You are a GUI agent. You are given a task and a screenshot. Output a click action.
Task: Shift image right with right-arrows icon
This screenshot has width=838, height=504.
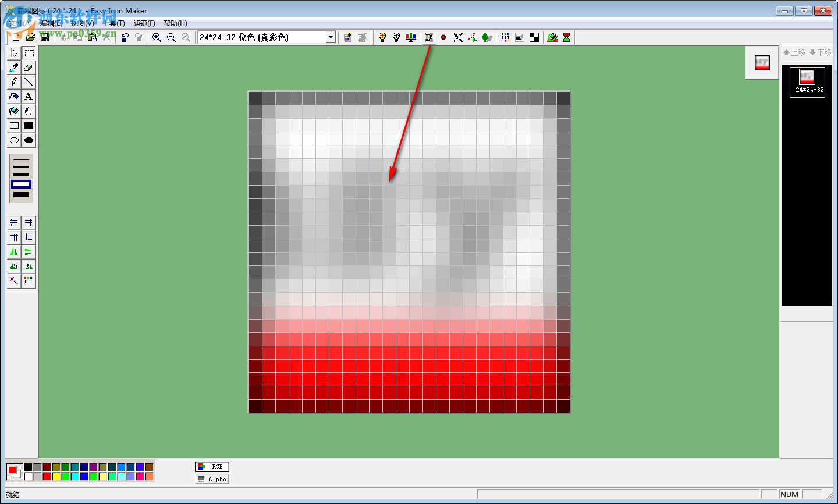pos(29,223)
